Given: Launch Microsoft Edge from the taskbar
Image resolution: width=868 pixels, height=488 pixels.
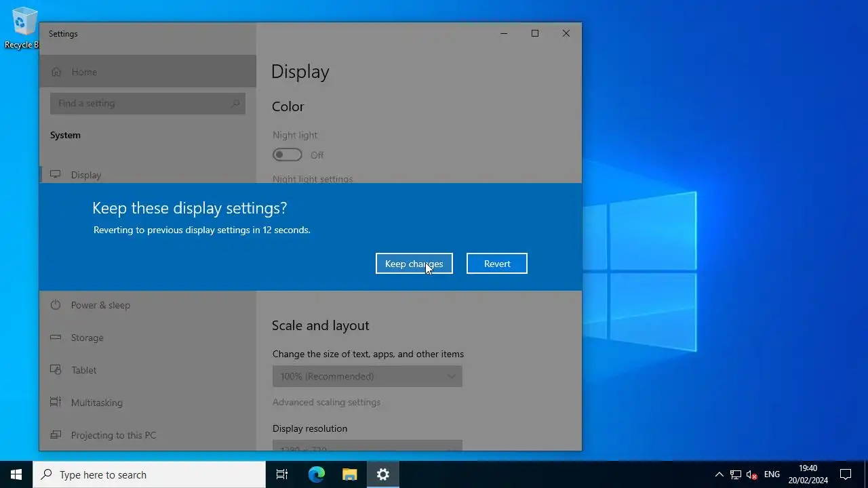Looking at the screenshot, I should [x=316, y=474].
